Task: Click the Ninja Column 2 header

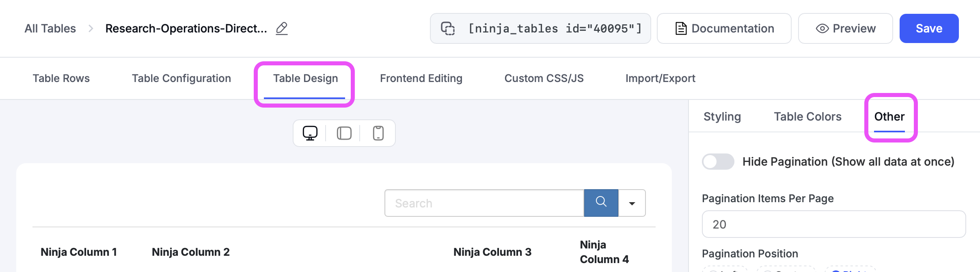Action: (190, 252)
